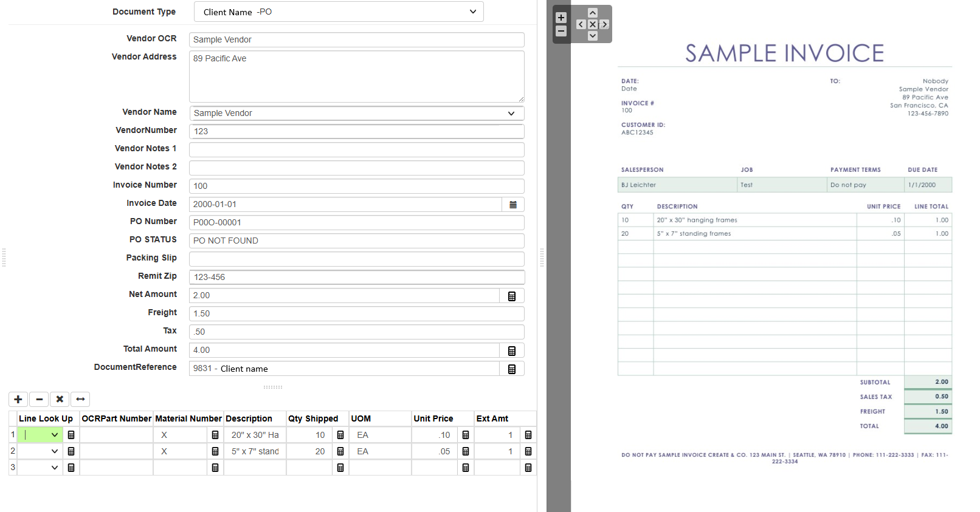The height and width of the screenshot is (512, 980).
Task: Expand the Document Type dropdown
Action: pyautogui.click(x=473, y=12)
